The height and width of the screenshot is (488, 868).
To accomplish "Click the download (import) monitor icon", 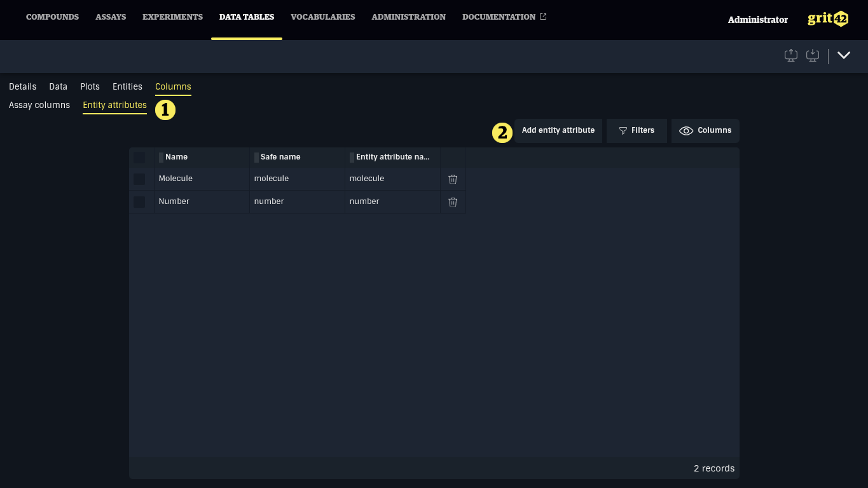I will 813,56.
